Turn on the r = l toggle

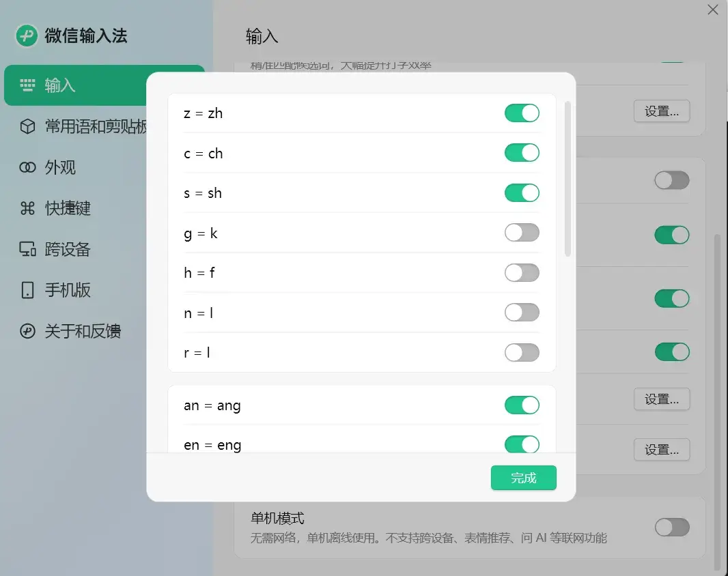tap(522, 352)
